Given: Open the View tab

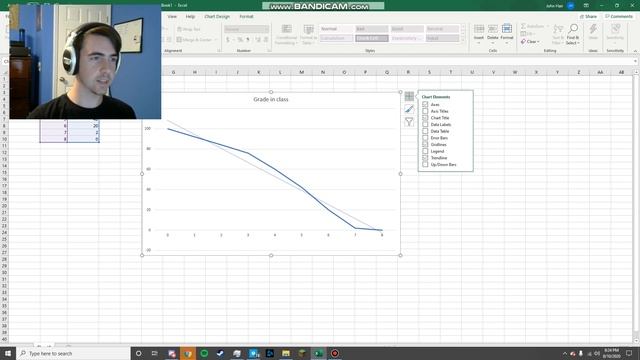Looking at the screenshot, I should [x=172, y=16].
